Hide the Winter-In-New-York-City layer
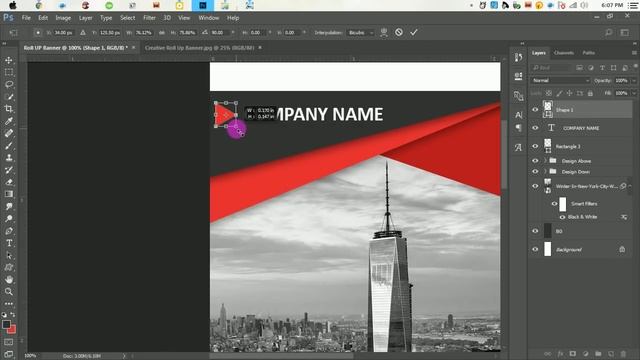 pos(535,186)
